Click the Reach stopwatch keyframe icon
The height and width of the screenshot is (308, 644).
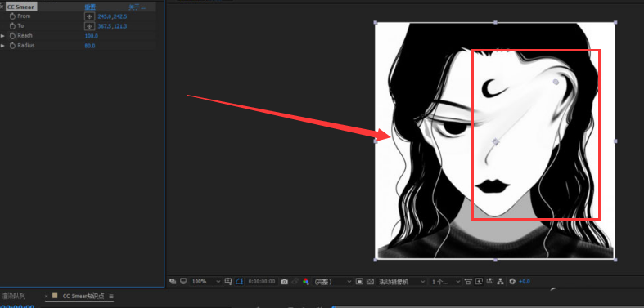click(12, 36)
